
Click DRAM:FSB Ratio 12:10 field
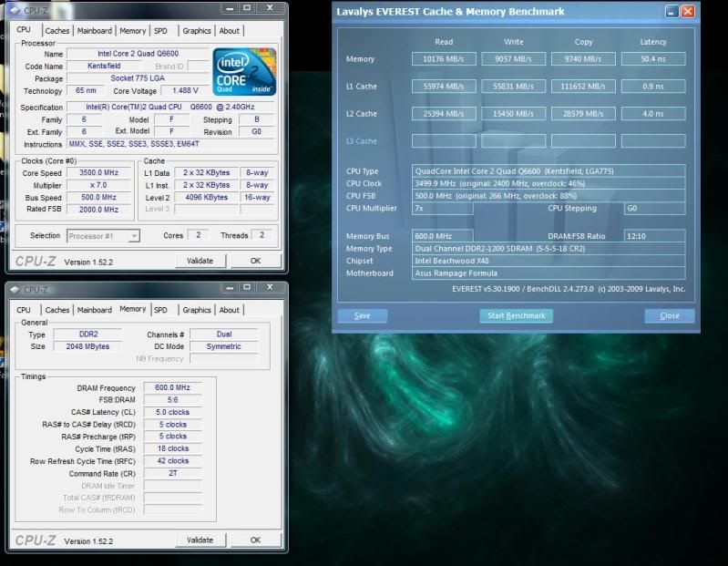point(654,236)
